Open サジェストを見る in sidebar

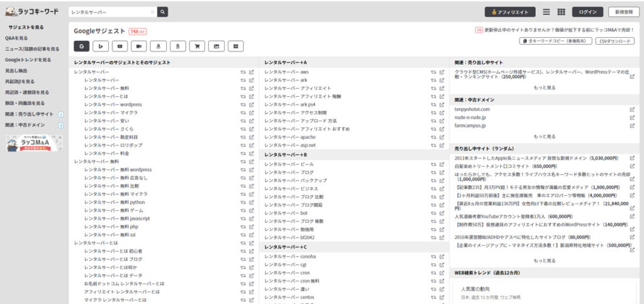coord(26,27)
